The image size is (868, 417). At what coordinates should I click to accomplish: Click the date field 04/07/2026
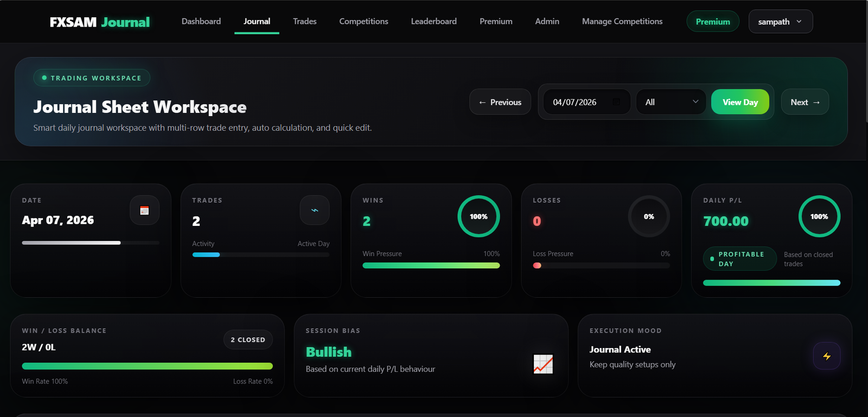pyautogui.click(x=586, y=102)
